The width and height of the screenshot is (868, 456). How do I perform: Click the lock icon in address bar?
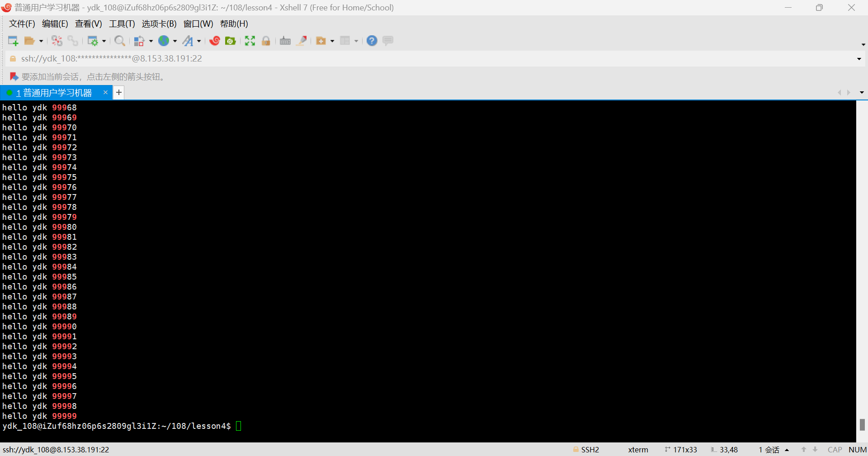[13, 59]
